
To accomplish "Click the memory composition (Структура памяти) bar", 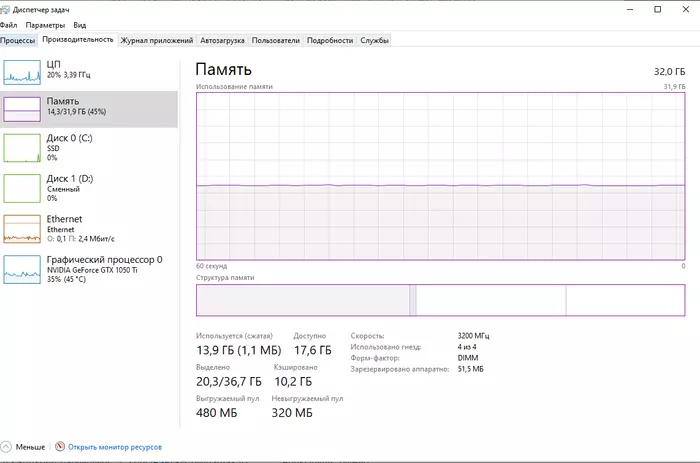I will click(440, 300).
